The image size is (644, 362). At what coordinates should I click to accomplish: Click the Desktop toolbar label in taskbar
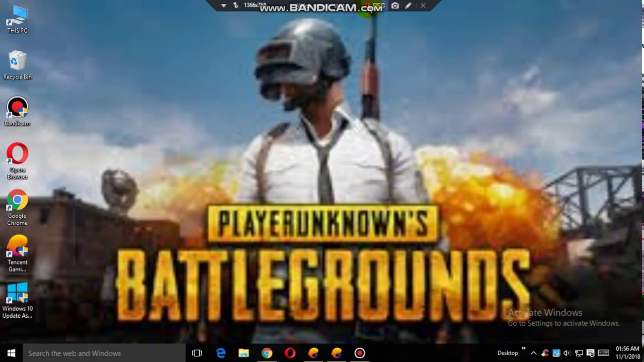(x=508, y=353)
